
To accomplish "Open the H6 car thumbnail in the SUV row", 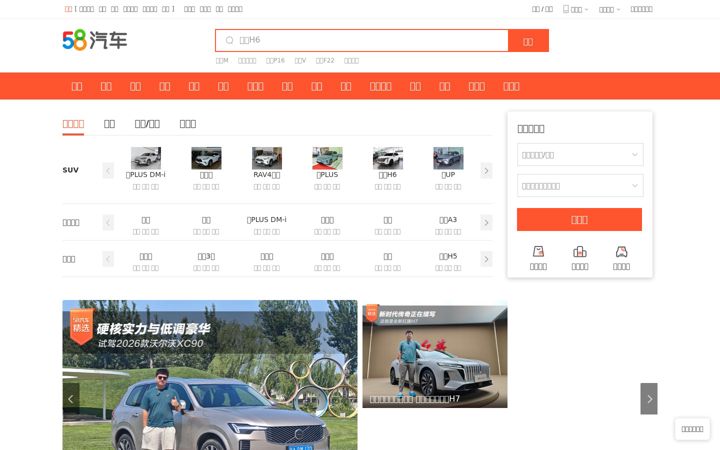I will coord(388,158).
